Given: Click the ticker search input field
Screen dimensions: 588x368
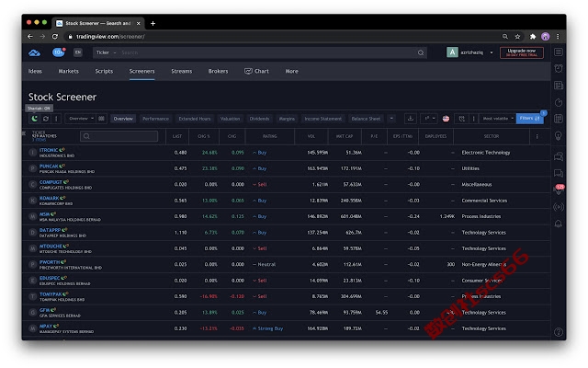Looking at the screenshot, I should pos(119,136).
